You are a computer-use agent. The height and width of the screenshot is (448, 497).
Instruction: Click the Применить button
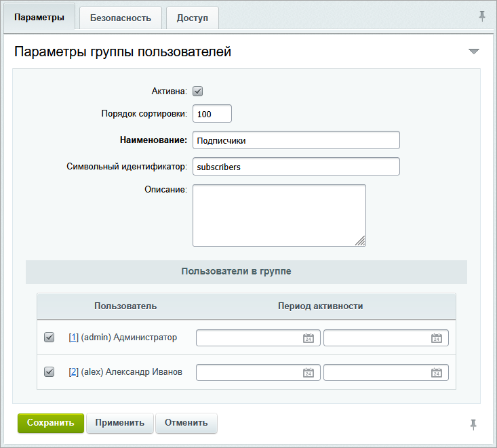click(119, 423)
